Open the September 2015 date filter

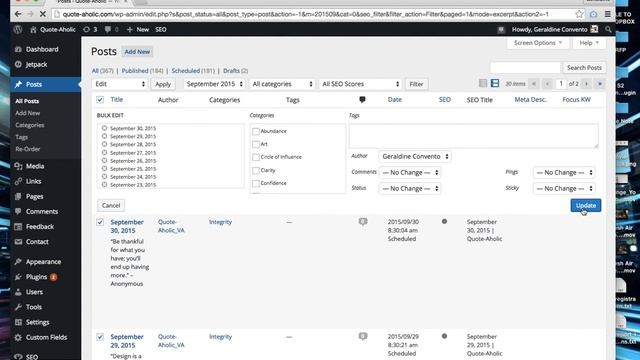[214, 84]
